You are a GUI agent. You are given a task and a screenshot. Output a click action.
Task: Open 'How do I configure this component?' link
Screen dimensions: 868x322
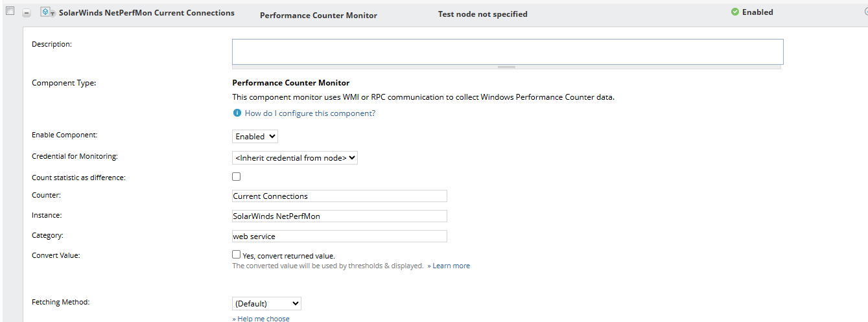[x=310, y=113]
